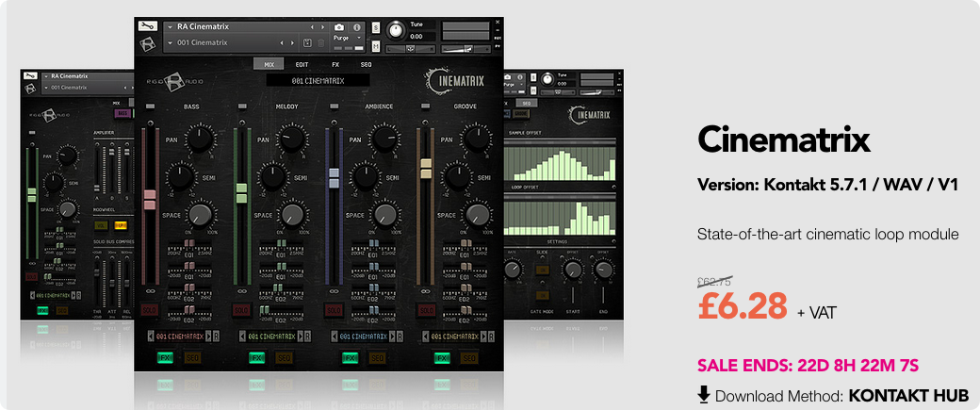Expand the 001 Cinematrix snapshot dropdown
This screenshot has width=980, height=410.
pos(171,42)
